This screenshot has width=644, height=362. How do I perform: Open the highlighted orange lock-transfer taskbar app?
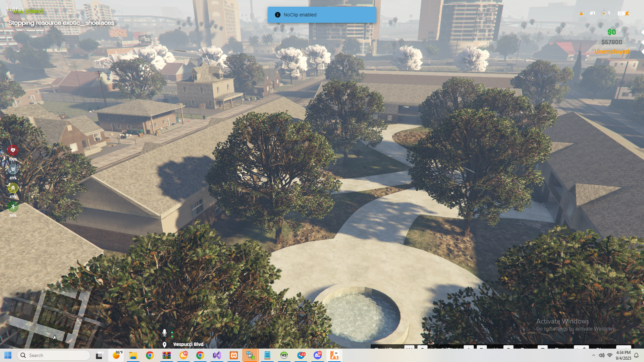pyautogui.click(x=251, y=355)
